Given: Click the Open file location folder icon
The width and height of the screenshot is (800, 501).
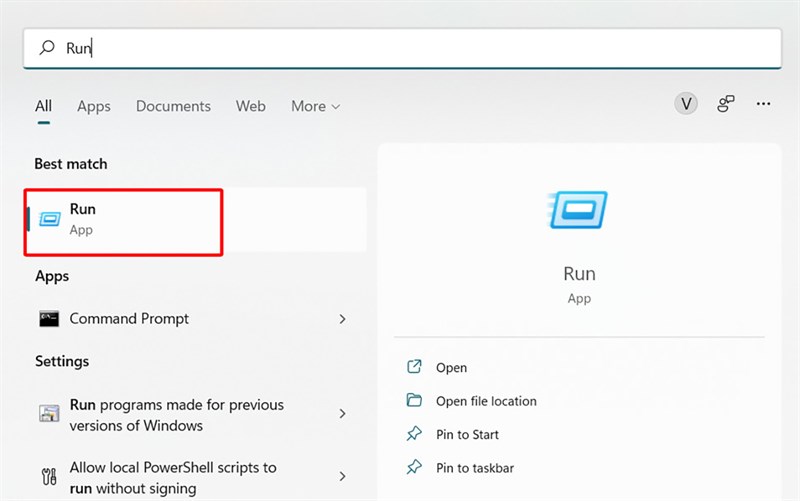Looking at the screenshot, I should pyautogui.click(x=414, y=401).
